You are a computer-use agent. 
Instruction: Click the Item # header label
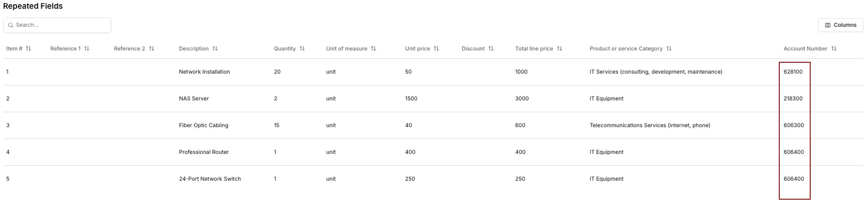coord(14,48)
